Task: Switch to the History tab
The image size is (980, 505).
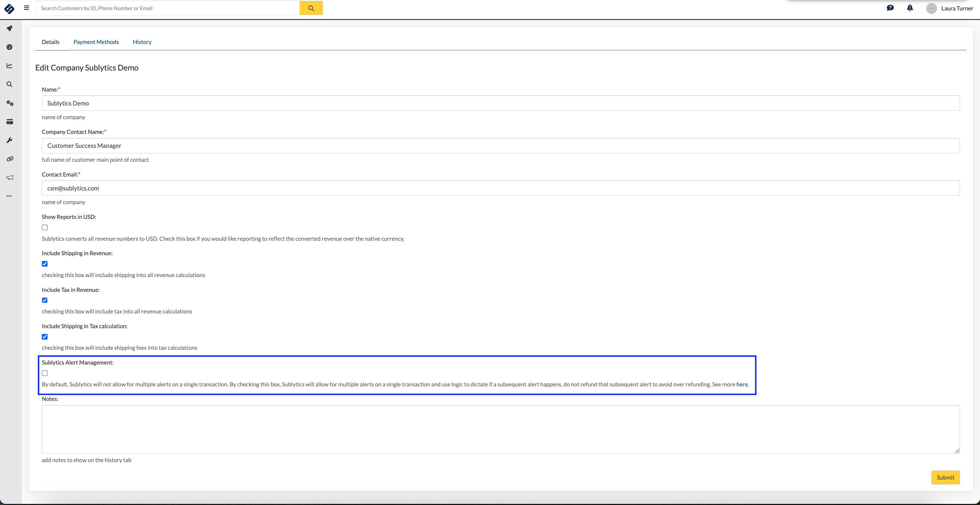Action: 142,42
